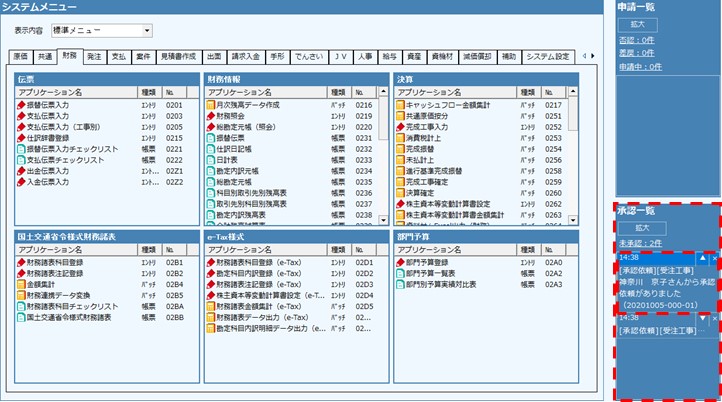Screen dimensions: 722x402
Task: Launch 完成工事入力 from 決算 panel
Action: coord(430,126)
